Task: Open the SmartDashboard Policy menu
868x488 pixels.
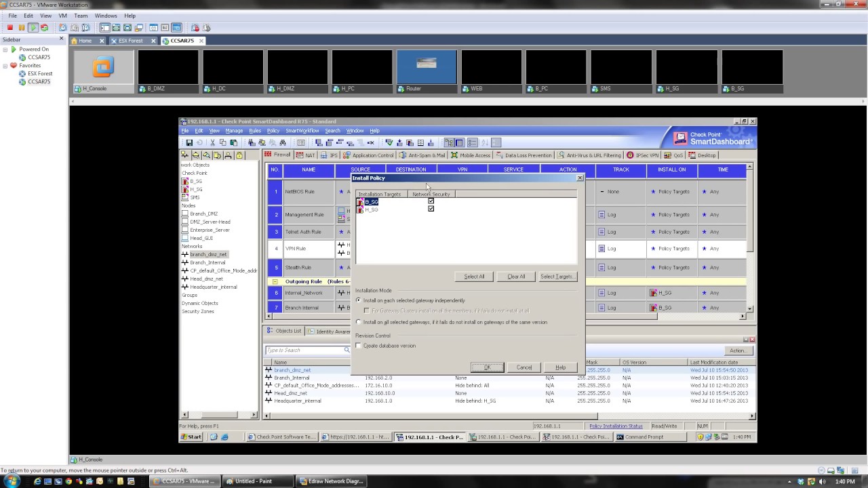Action: 273,131
